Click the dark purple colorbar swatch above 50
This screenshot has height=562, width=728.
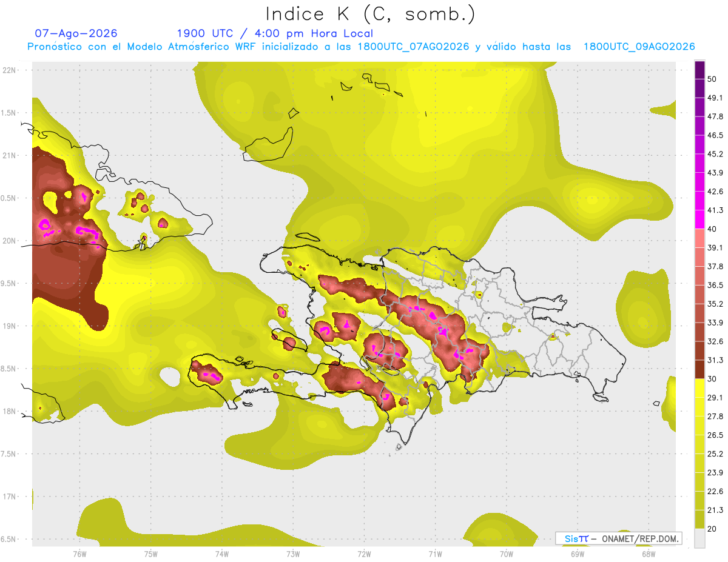pos(699,70)
